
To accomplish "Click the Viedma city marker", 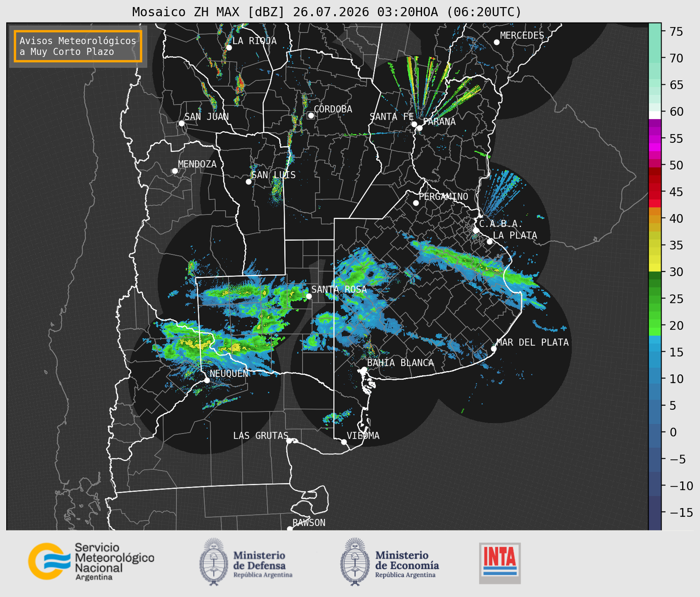I will pyautogui.click(x=344, y=442).
